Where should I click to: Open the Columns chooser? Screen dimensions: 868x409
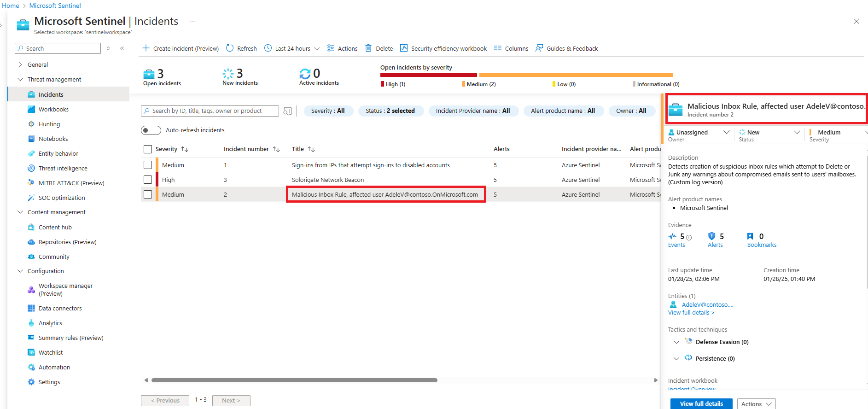[511, 48]
